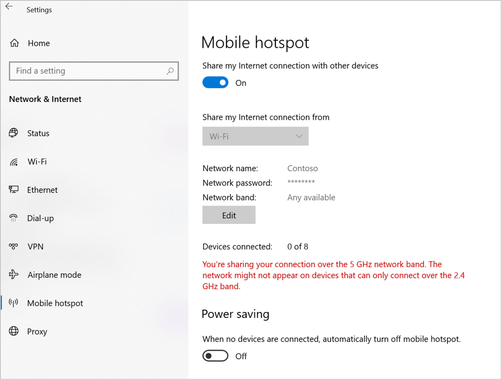501x379 pixels.
Task: Click the Network & Internet heading
Action: click(x=45, y=99)
